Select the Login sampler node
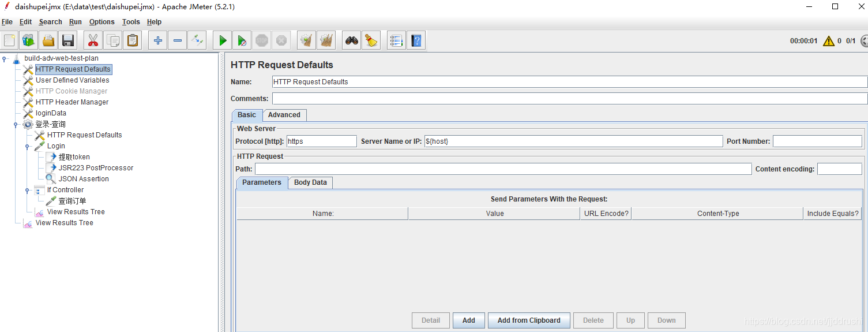The image size is (868, 332). [x=56, y=146]
